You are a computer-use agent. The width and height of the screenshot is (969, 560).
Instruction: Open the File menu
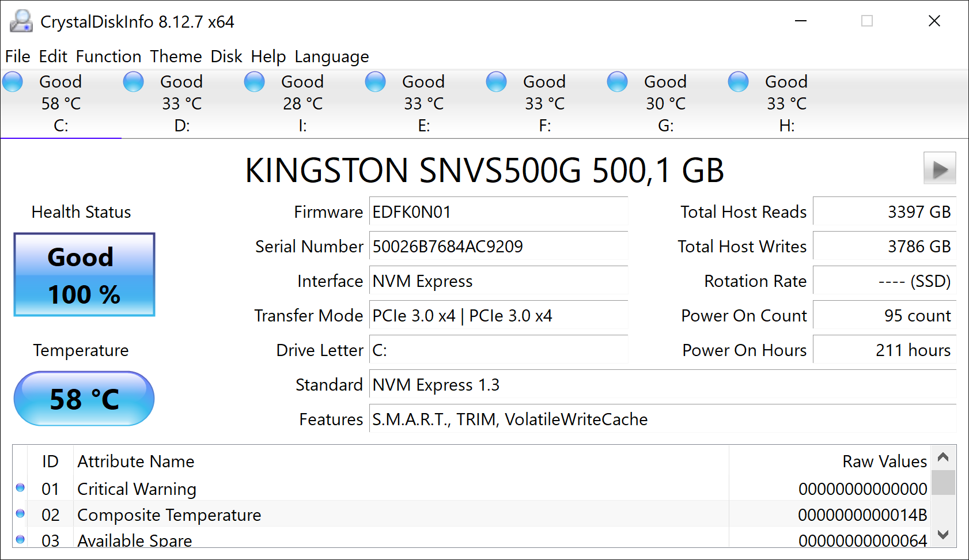pos(18,56)
